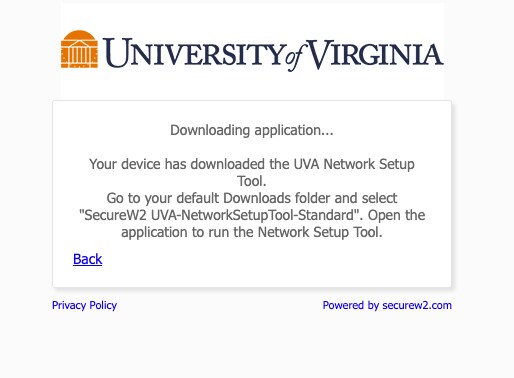Click 'UVA Network Setup' in the first sentence

pyautogui.click(x=354, y=164)
